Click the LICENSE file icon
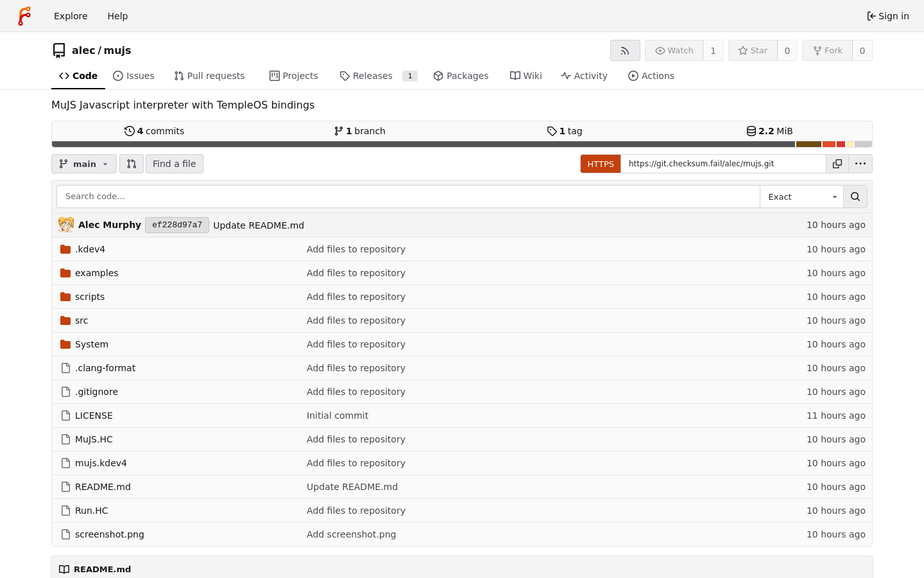 pos(65,416)
